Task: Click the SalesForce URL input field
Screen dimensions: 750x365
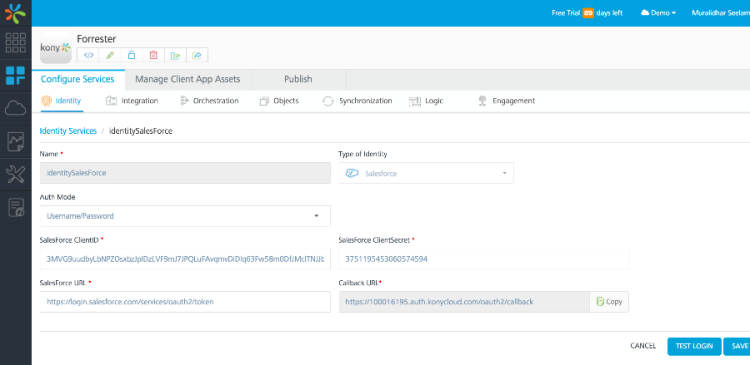Action: tap(185, 302)
